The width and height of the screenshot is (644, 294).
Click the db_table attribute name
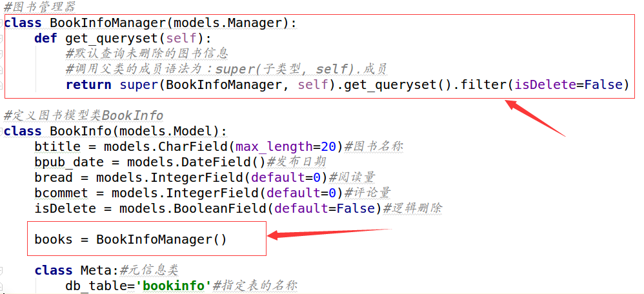click(x=96, y=286)
